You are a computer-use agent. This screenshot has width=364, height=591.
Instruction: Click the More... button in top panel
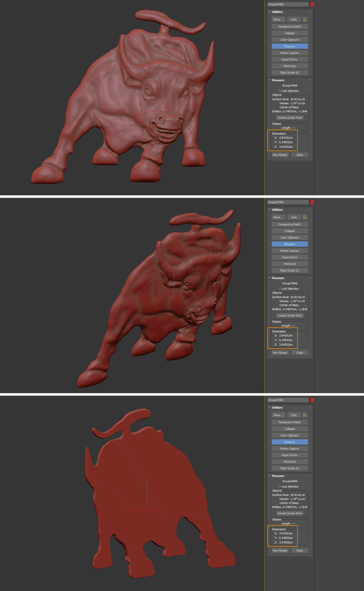click(279, 19)
